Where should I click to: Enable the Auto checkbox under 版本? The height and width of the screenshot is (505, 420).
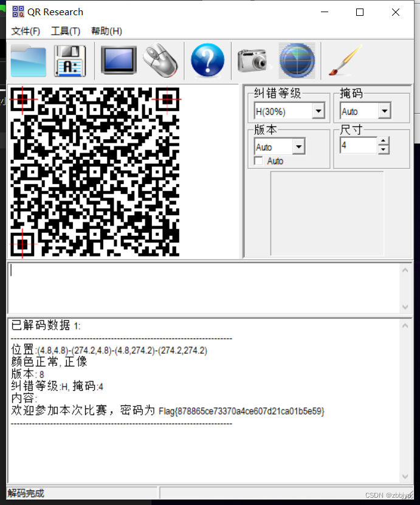pos(258,160)
